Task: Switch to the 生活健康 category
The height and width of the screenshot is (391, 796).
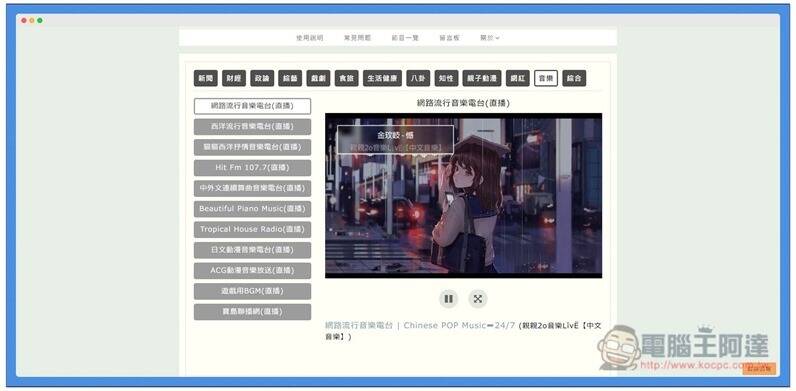Action: click(x=382, y=78)
